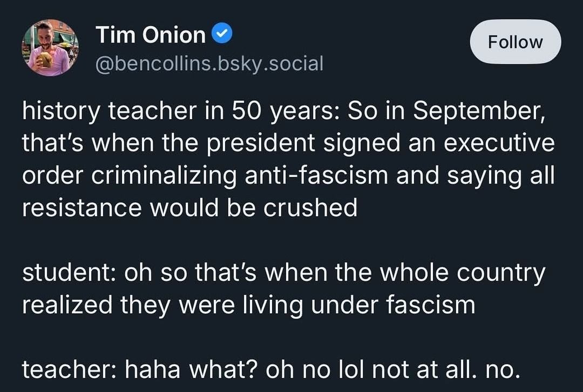Open the Tim Onion display name
The width and height of the screenshot is (583, 392).
(x=151, y=36)
